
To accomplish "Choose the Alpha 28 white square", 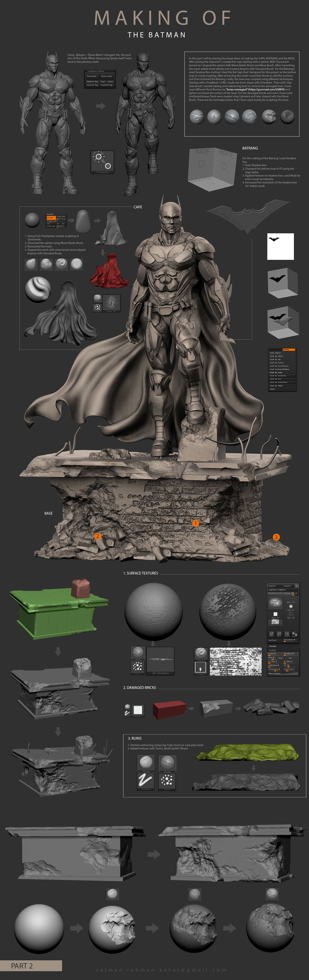I will (275, 615).
